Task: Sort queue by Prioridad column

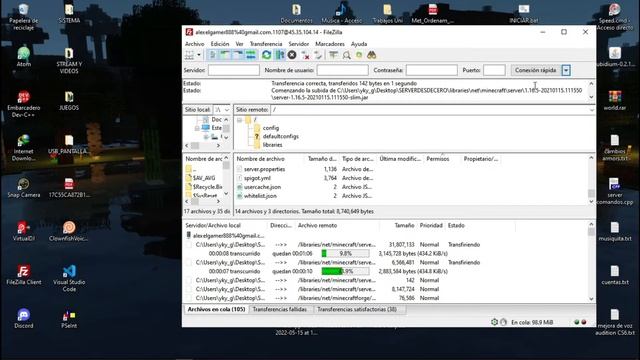Action: tap(431, 225)
